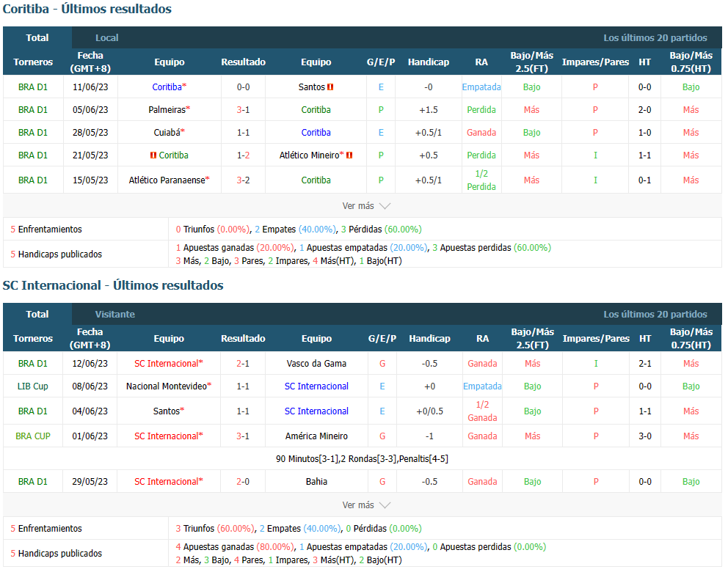Click the 2-1 result against Vasco da Gama

(243, 363)
